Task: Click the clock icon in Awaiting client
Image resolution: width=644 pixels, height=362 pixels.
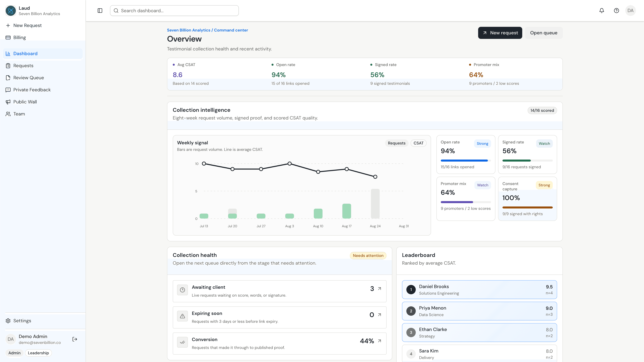Action: [182, 290]
